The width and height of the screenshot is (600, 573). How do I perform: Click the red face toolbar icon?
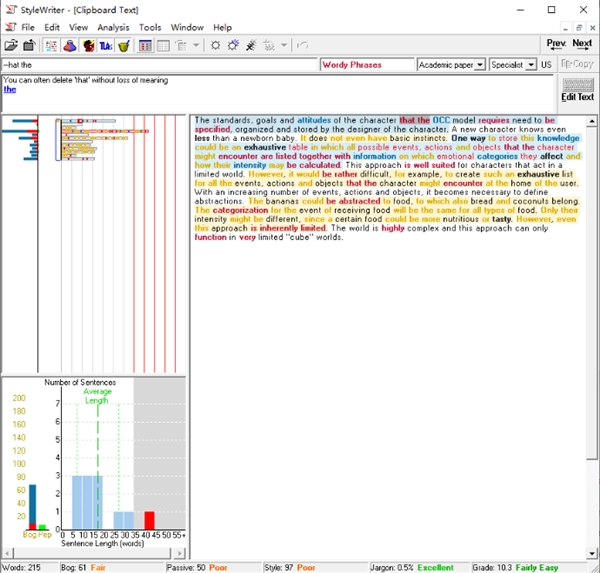[x=88, y=45]
